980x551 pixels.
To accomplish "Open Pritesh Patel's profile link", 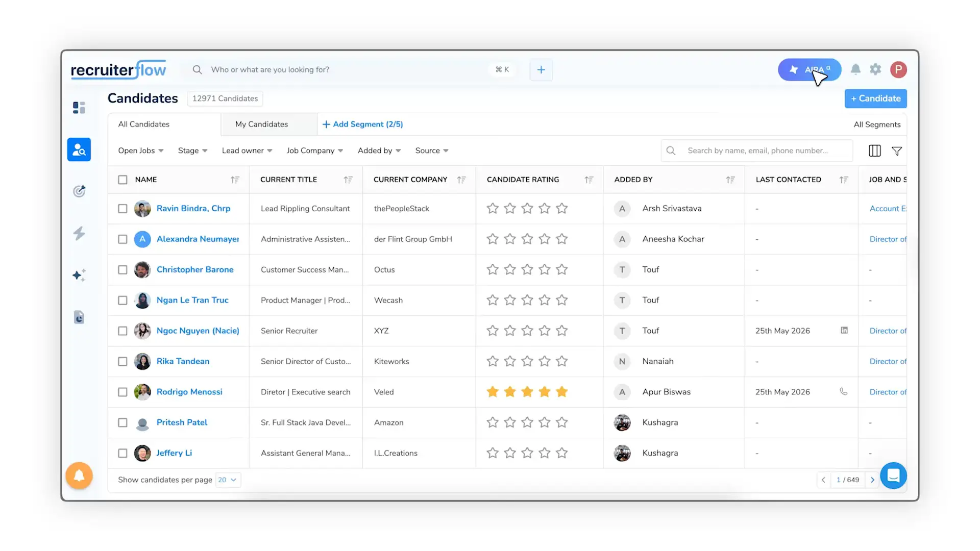I will point(182,422).
